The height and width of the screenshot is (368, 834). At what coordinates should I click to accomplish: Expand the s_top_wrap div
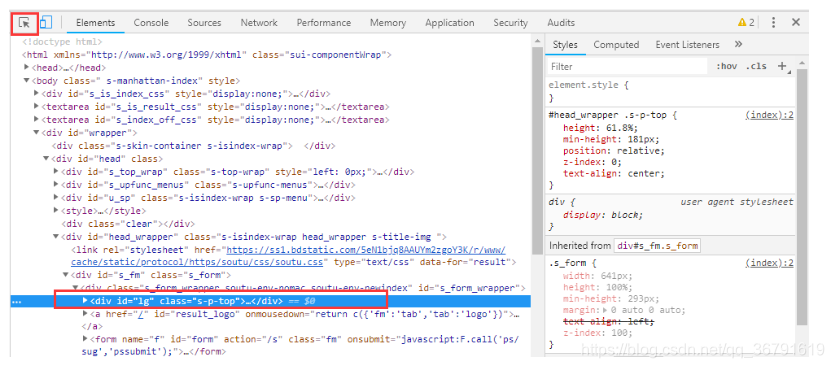pyautogui.click(x=56, y=171)
